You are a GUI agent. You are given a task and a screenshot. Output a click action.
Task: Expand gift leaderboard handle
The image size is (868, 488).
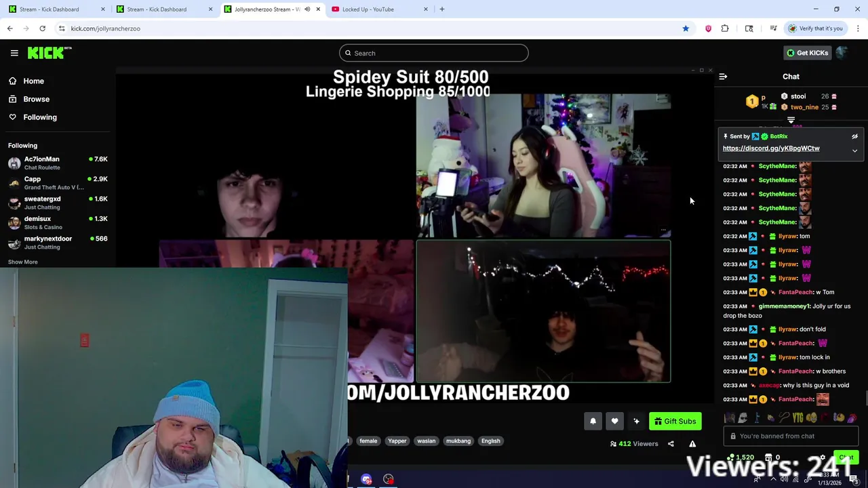tap(791, 120)
